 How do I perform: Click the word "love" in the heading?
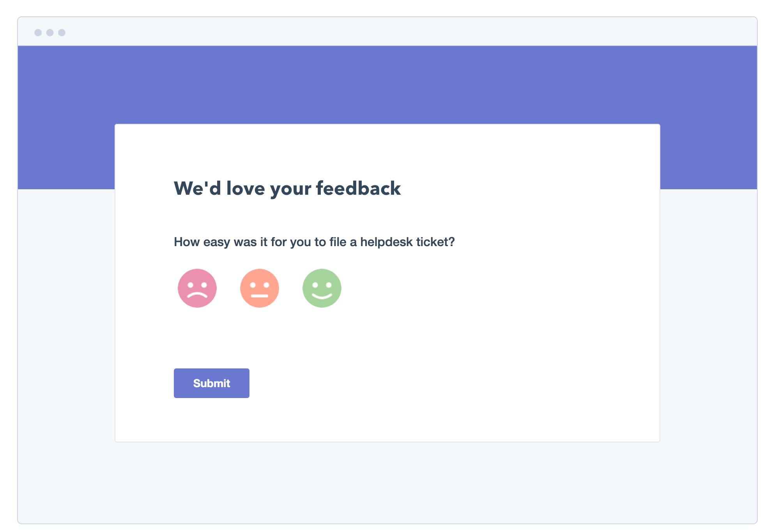pyautogui.click(x=246, y=188)
